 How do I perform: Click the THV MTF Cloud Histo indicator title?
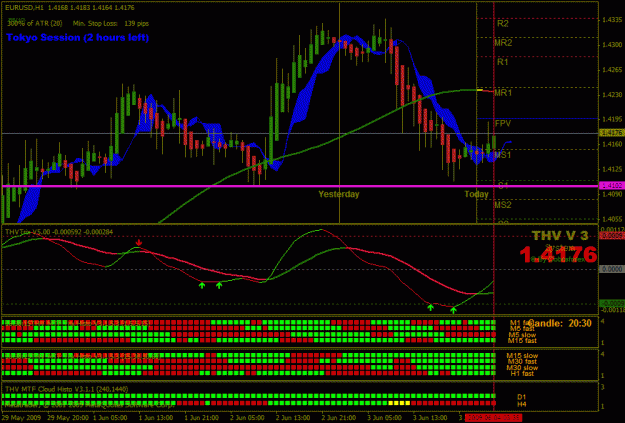click(x=67, y=389)
